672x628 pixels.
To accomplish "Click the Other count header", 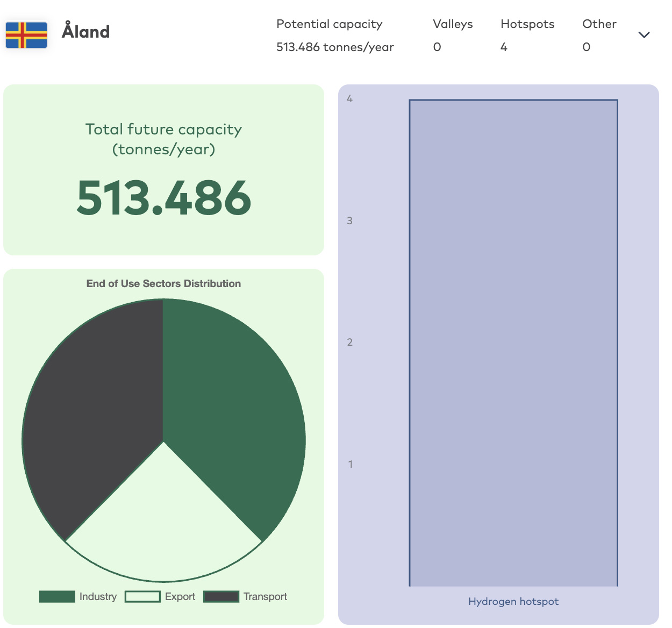I will [x=599, y=24].
